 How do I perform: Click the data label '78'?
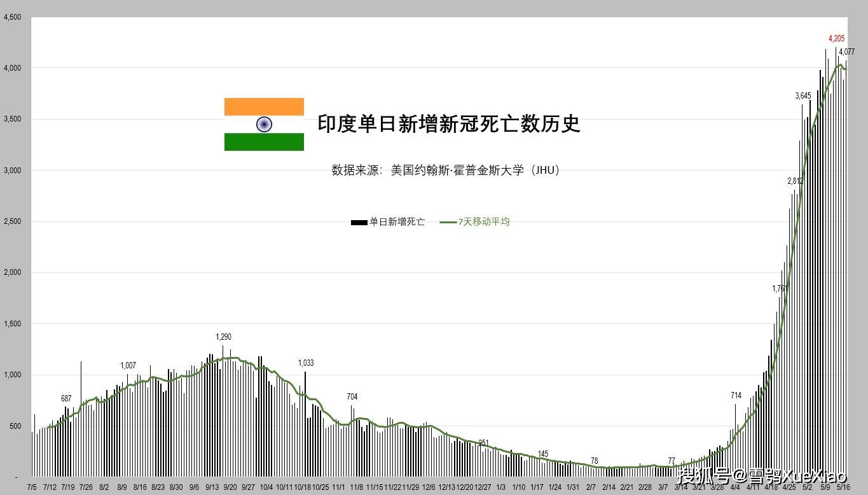click(x=595, y=461)
